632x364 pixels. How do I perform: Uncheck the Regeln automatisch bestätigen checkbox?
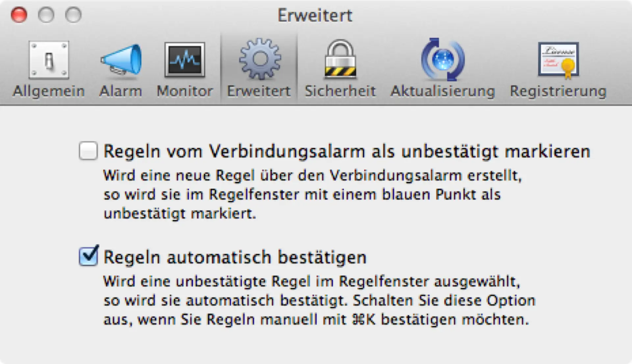(x=88, y=256)
